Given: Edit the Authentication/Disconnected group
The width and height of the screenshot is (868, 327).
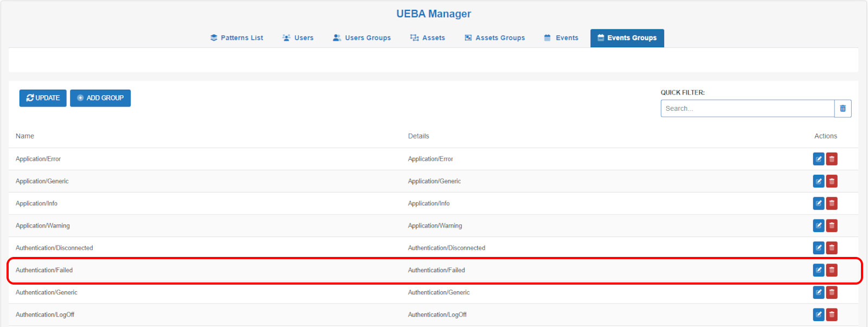Looking at the screenshot, I should pos(819,248).
